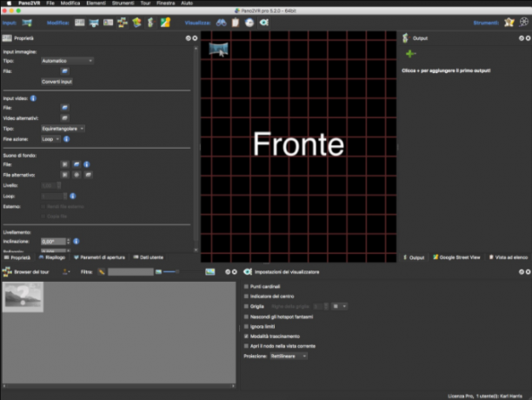Switch to the Parametri di apertura tab
Viewport: 532px width, 400px height.
pos(99,257)
